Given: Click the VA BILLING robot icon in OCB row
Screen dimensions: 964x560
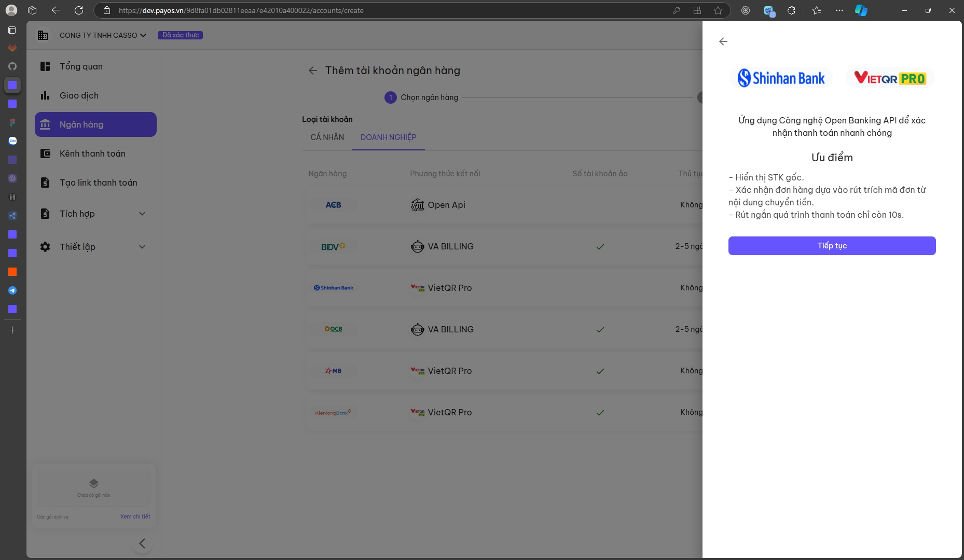Looking at the screenshot, I should (418, 329).
